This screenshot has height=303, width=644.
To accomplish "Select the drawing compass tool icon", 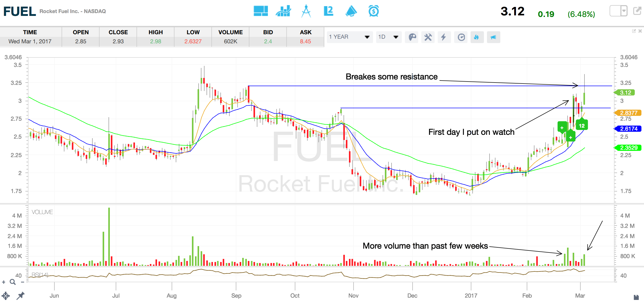I will (306, 11).
